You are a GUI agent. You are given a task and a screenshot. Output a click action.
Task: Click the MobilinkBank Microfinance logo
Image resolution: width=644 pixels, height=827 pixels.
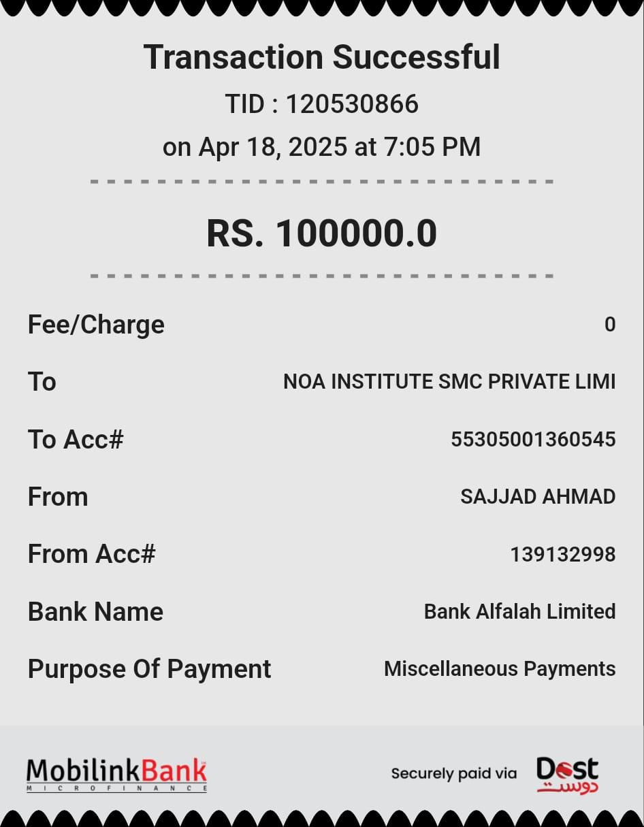(x=116, y=775)
